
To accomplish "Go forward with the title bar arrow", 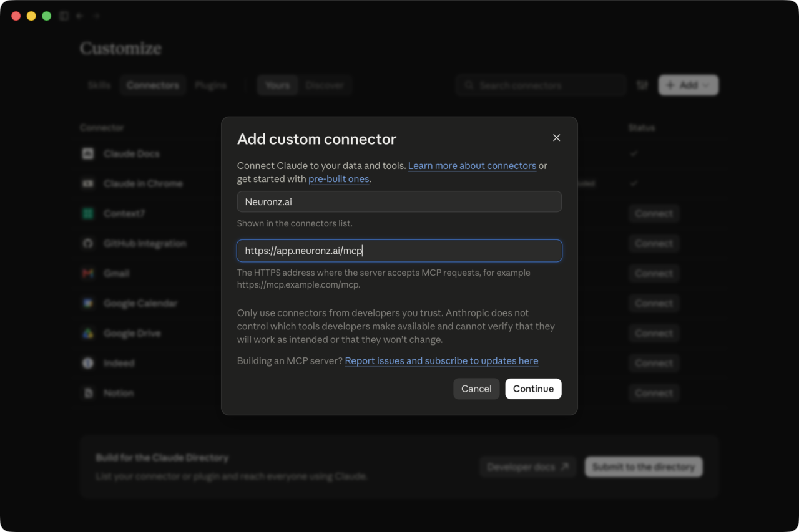I will point(97,16).
